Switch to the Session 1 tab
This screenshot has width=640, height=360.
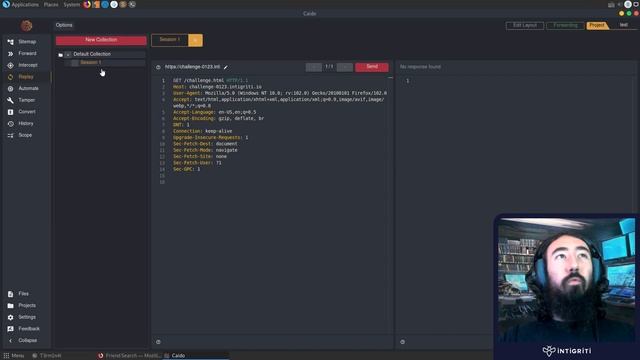click(170, 40)
